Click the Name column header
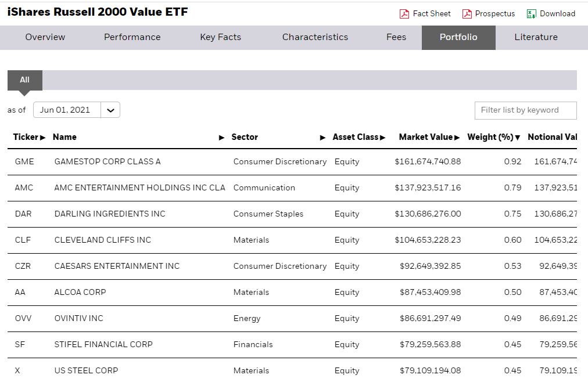 pos(64,137)
